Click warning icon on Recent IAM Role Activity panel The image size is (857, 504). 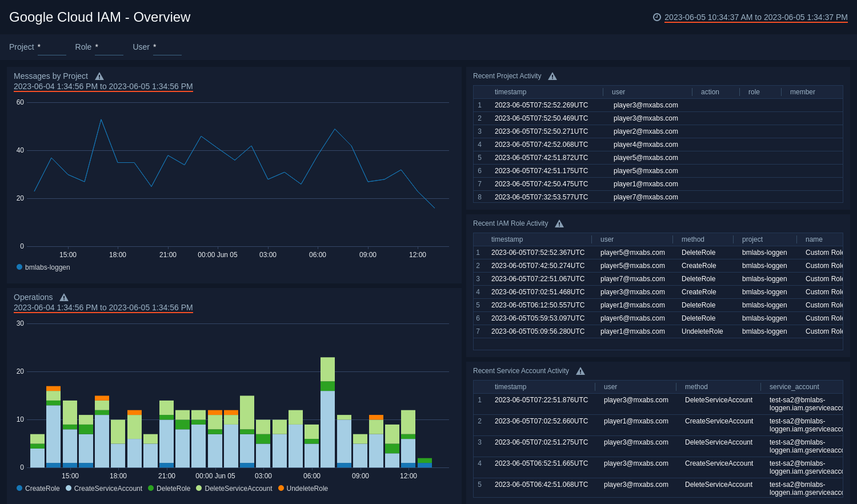click(559, 223)
